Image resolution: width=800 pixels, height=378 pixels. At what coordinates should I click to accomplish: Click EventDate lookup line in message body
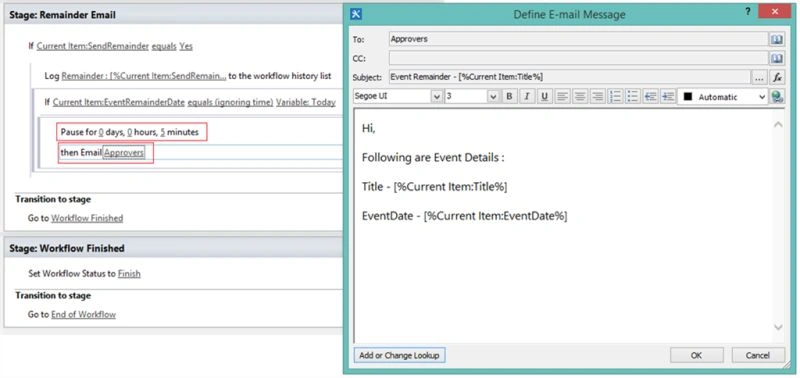pyautogui.click(x=465, y=216)
